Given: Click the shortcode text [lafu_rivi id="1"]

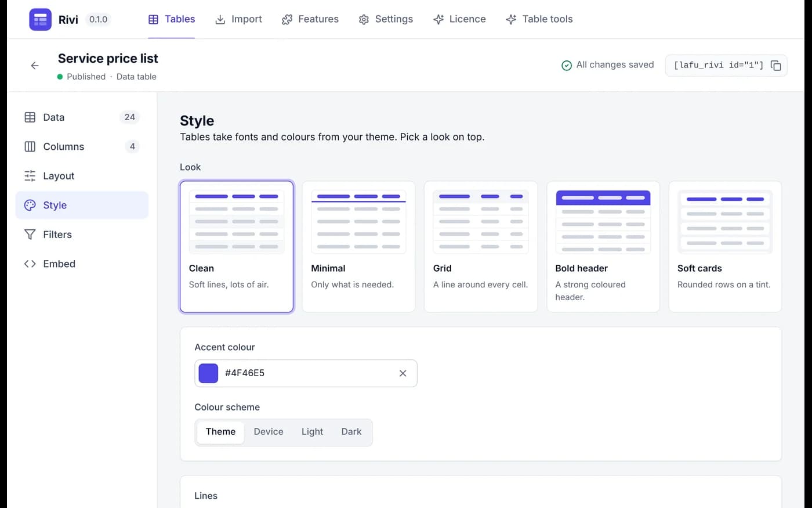Looking at the screenshot, I should (719, 65).
